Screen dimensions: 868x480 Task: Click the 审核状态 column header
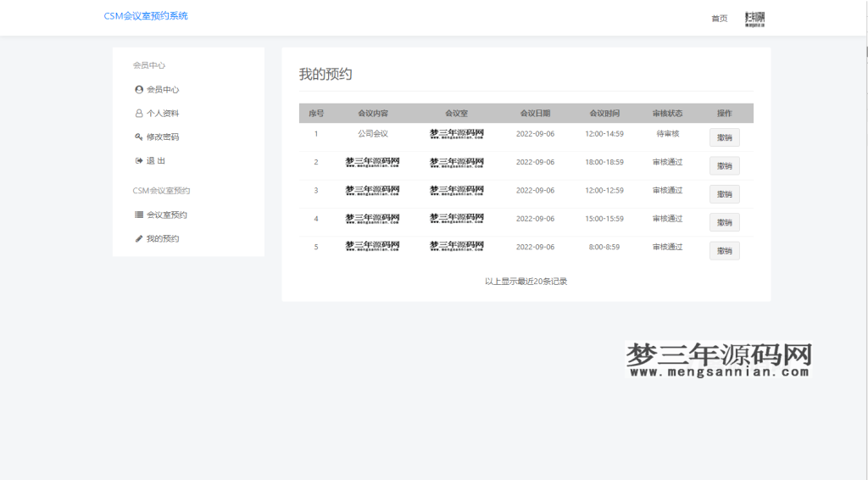click(x=668, y=114)
